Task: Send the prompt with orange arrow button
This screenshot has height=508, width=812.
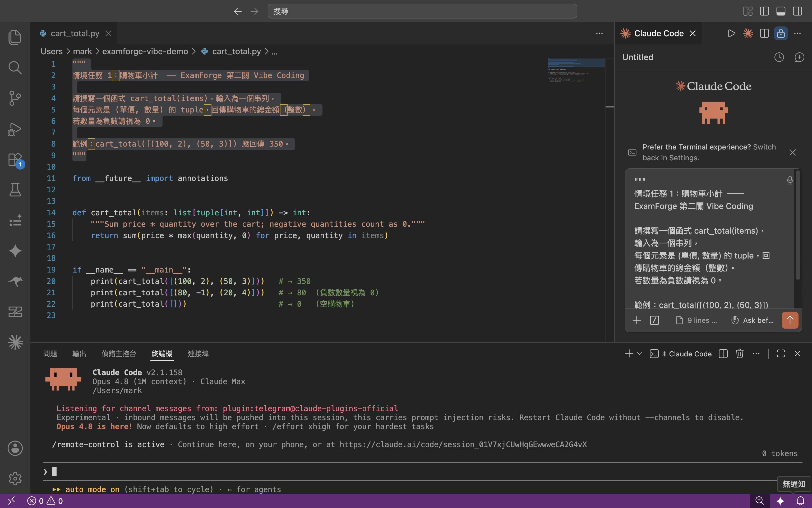Action: tap(790, 320)
